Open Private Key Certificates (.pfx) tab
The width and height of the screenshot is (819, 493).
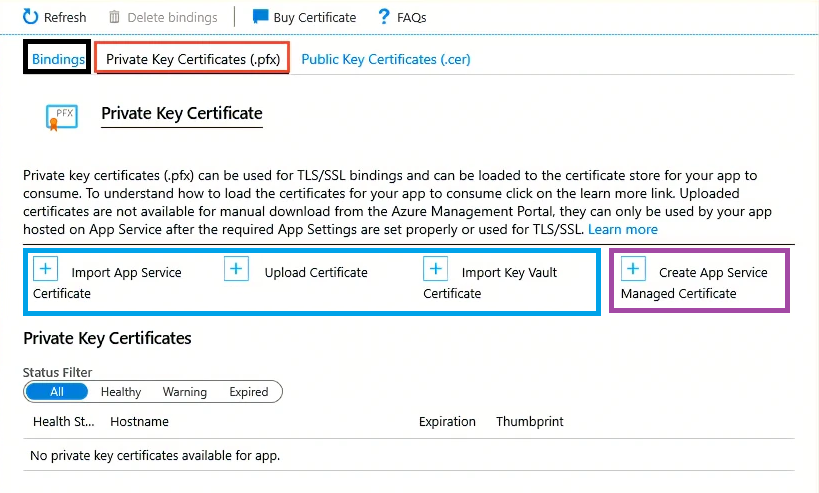[x=190, y=59]
